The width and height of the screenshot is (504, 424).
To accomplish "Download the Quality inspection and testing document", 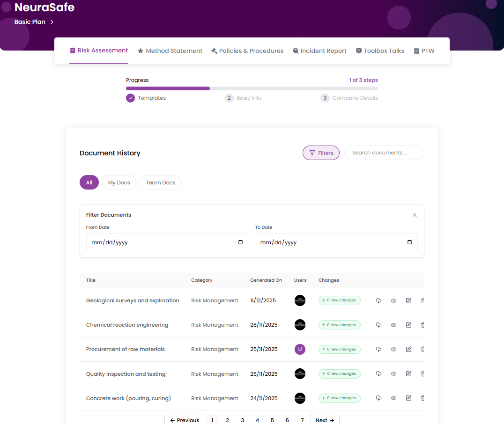I will (x=378, y=373).
